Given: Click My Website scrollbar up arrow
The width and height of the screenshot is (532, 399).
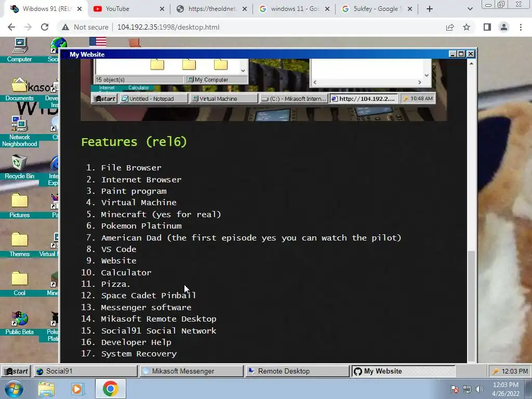Looking at the screenshot, I should 471,63.
